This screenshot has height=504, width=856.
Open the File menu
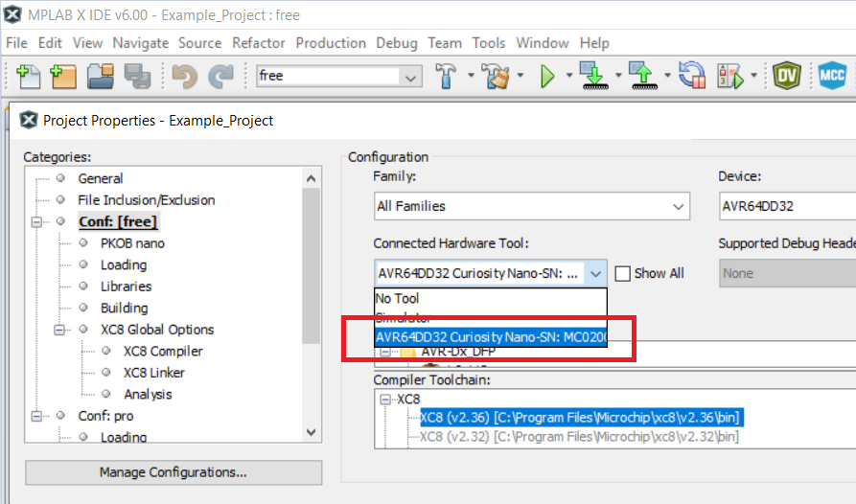tap(16, 43)
